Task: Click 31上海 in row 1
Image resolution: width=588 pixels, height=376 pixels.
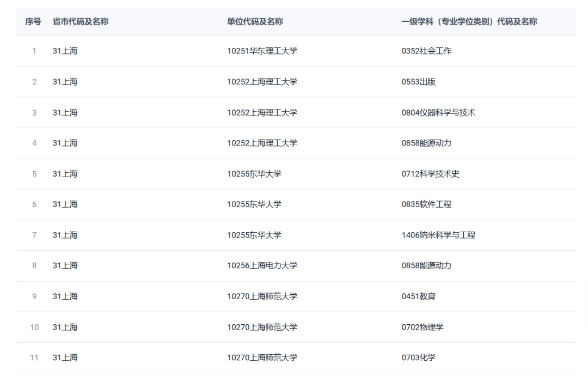Action: click(65, 51)
